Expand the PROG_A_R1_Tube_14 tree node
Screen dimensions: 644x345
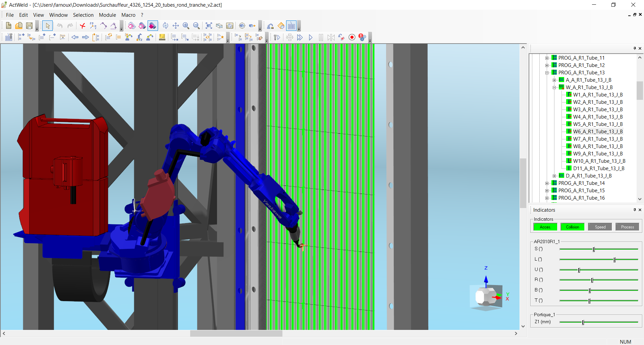547,183
